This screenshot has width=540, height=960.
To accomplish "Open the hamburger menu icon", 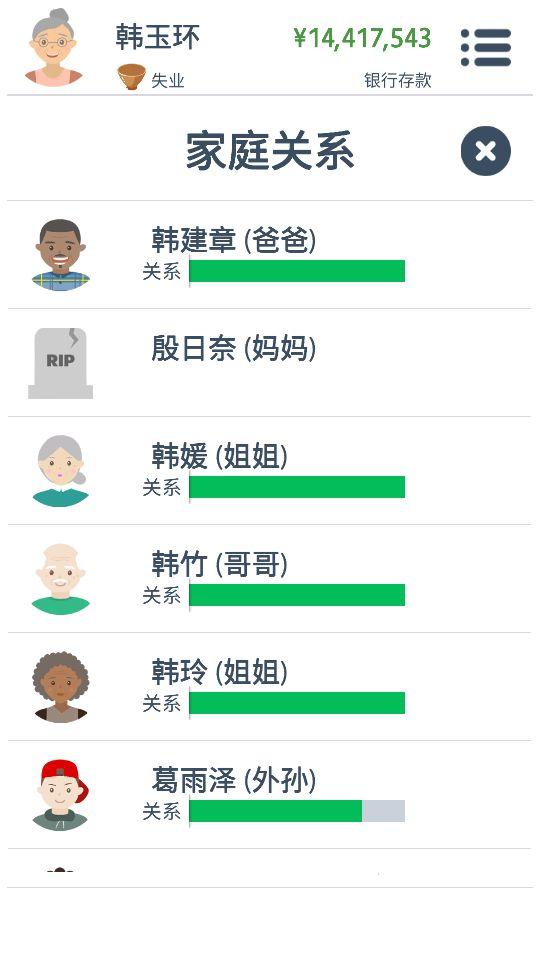I will 486,47.
